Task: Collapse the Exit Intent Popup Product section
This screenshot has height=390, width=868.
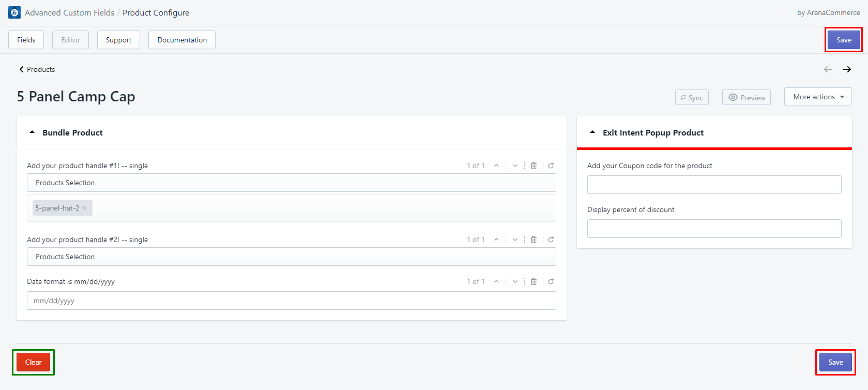Action: pos(592,132)
